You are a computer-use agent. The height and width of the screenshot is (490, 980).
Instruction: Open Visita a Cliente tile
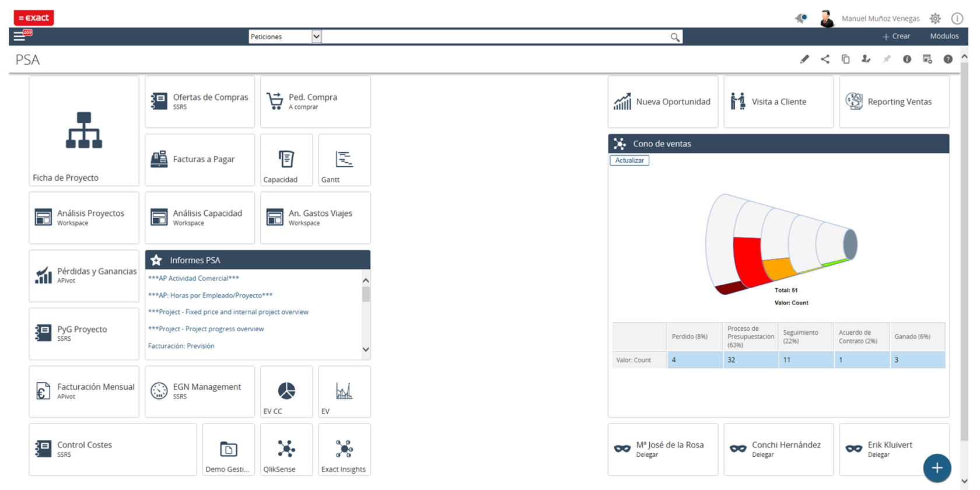coord(779,101)
